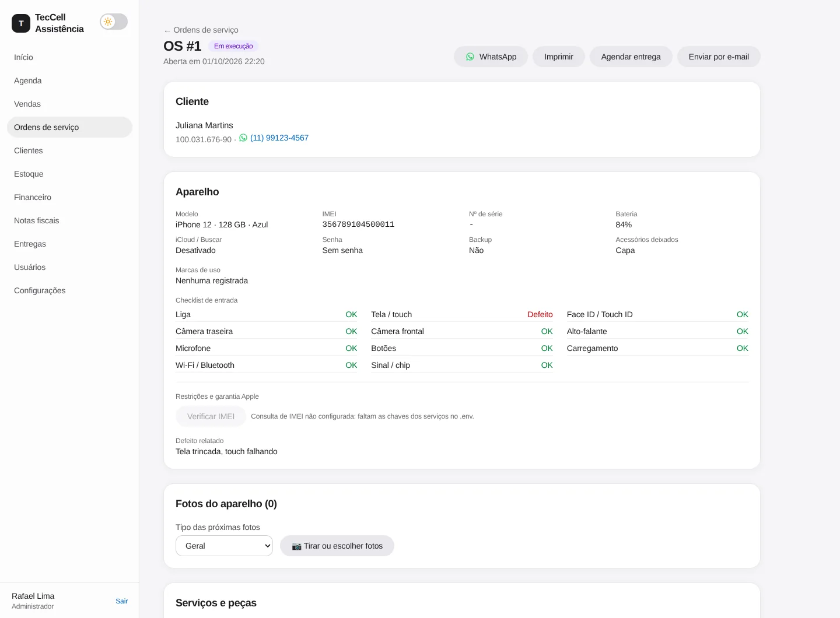Click the battery value 84%
The image size is (840, 618).
pyautogui.click(x=624, y=224)
